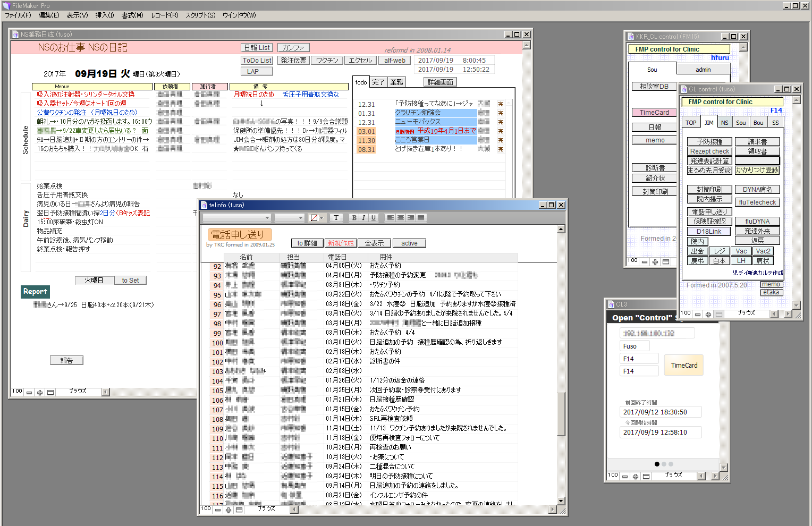Image resolution: width=812 pixels, height=526 pixels.
Task: Click the red-slash fill color swatch
Action: pyautogui.click(x=314, y=218)
